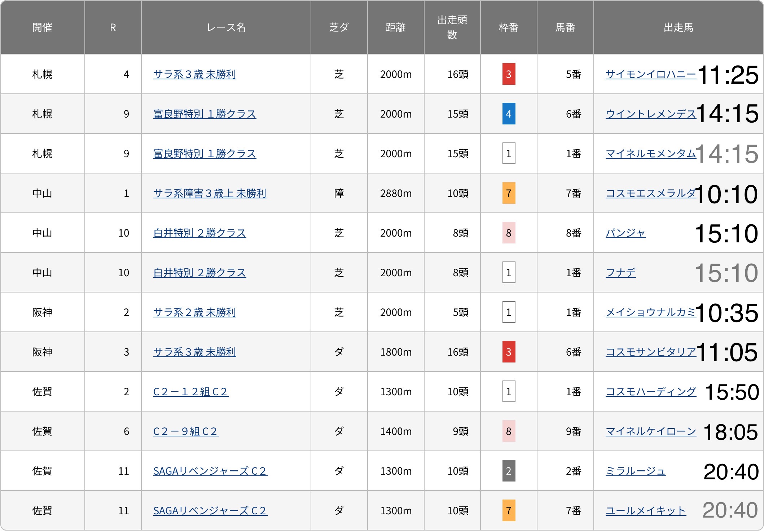Image resolution: width=764 pixels, height=532 pixels.
Task: Open the サラ系2歳 未勝利 race at 阪神
Action: [x=194, y=312]
